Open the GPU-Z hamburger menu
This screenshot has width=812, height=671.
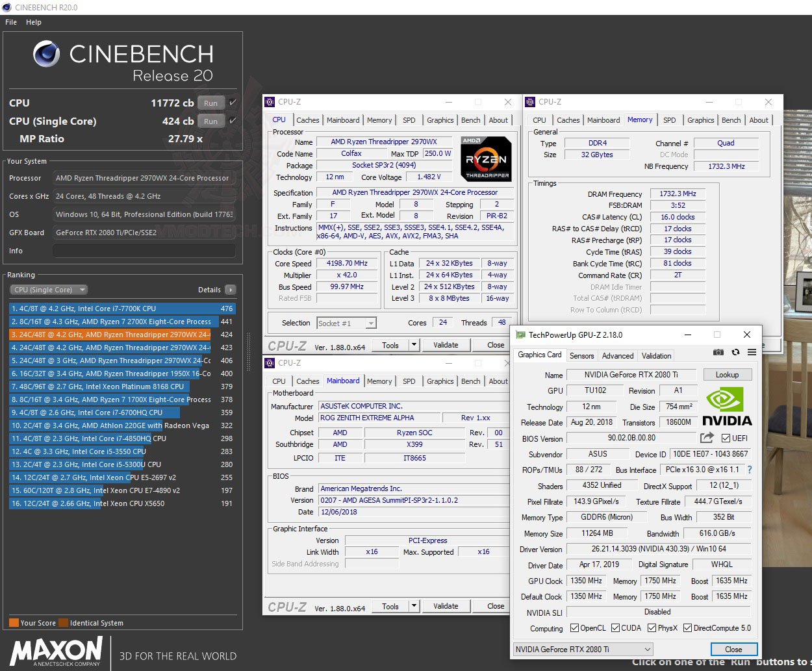pos(752,351)
